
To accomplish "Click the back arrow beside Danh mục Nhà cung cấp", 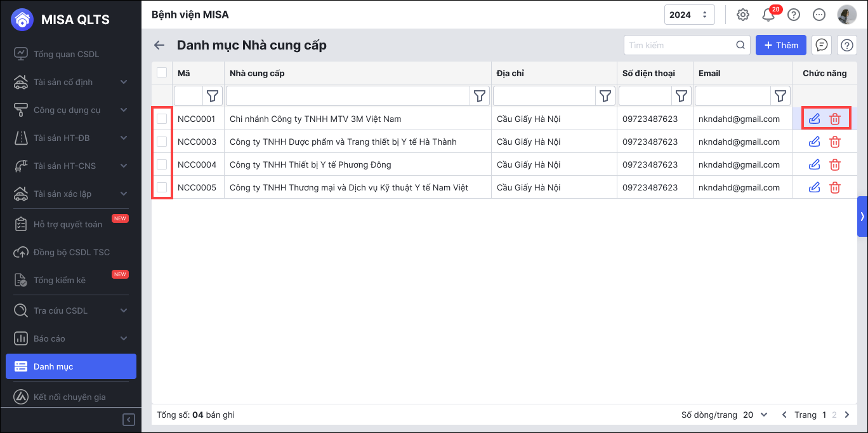I will point(159,45).
